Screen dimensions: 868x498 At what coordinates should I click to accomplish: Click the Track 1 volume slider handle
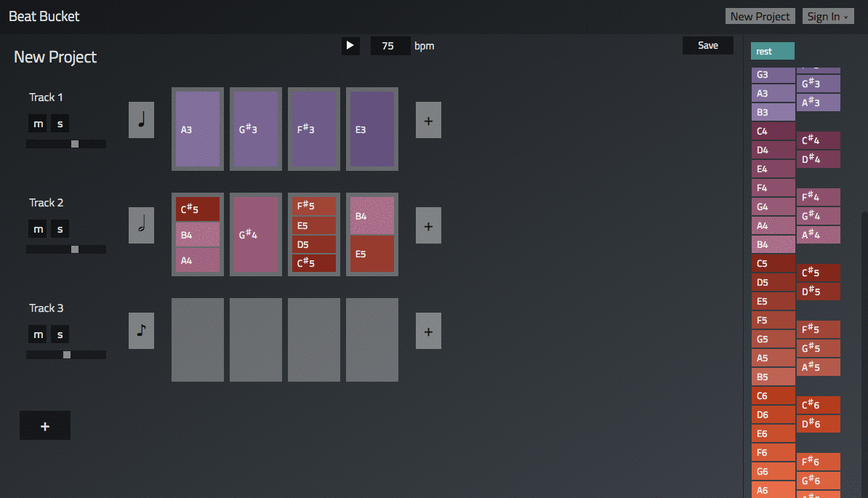click(x=75, y=144)
